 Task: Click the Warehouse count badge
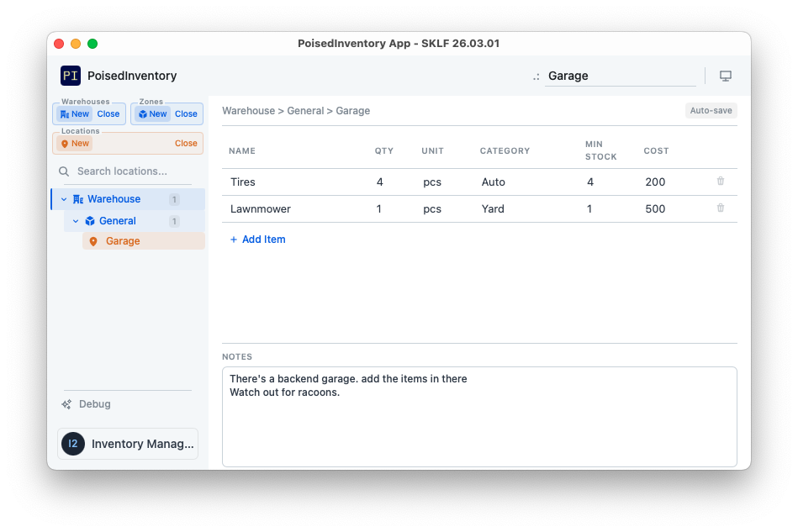pyautogui.click(x=174, y=199)
